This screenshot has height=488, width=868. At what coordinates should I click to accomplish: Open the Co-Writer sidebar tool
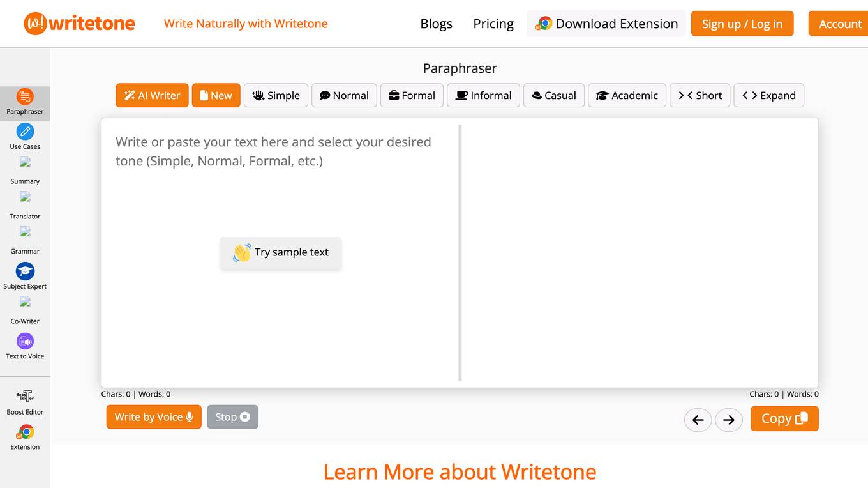pos(25,312)
